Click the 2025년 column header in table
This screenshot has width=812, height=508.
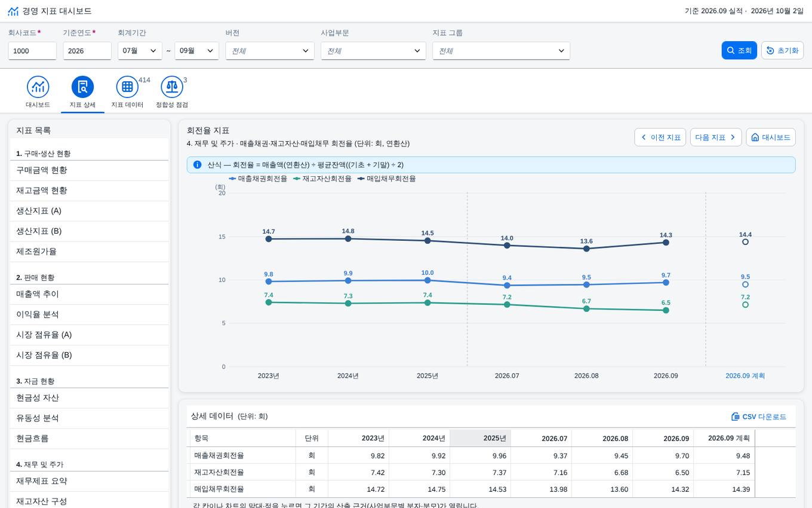(x=480, y=438)
